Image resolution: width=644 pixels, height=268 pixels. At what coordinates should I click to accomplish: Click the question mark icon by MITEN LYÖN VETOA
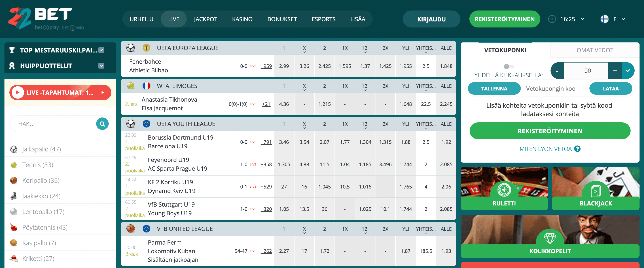(x=577, y=149)
